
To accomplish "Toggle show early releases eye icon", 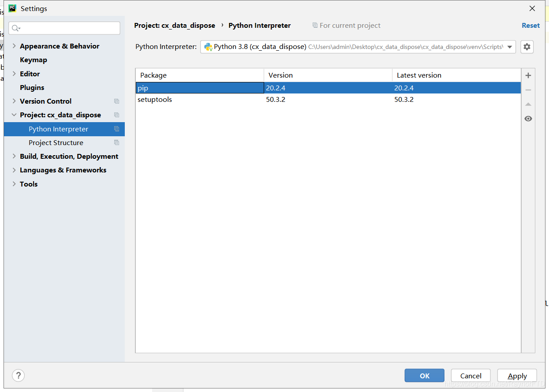I will coord(528,119).
